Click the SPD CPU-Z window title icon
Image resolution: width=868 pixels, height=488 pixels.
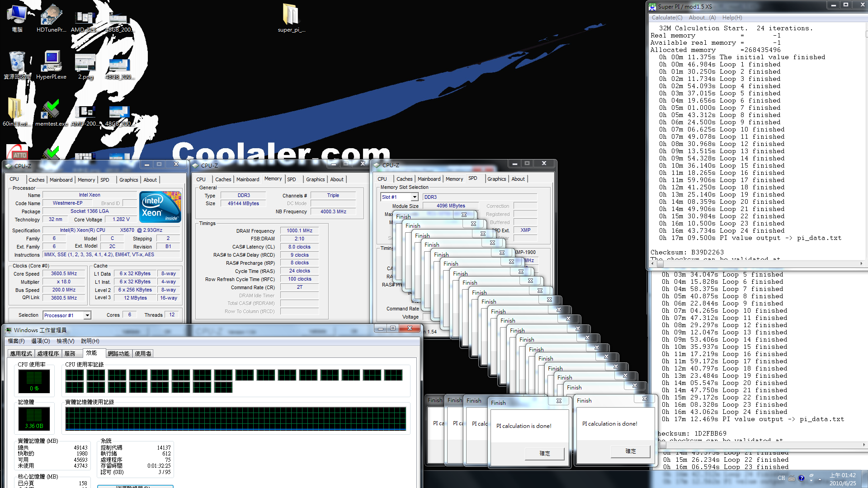coord(377,165)
